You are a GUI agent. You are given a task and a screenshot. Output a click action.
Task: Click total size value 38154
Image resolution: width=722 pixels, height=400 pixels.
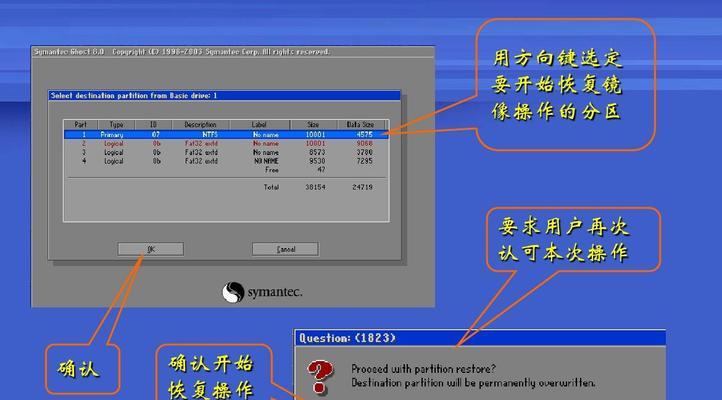click(x=315, y=187)
